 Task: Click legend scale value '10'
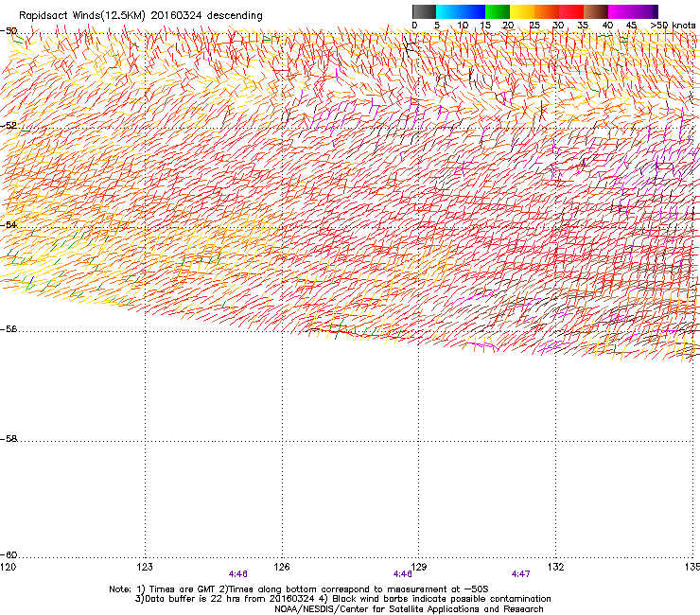pyautogui.click(x=463, y=26)
